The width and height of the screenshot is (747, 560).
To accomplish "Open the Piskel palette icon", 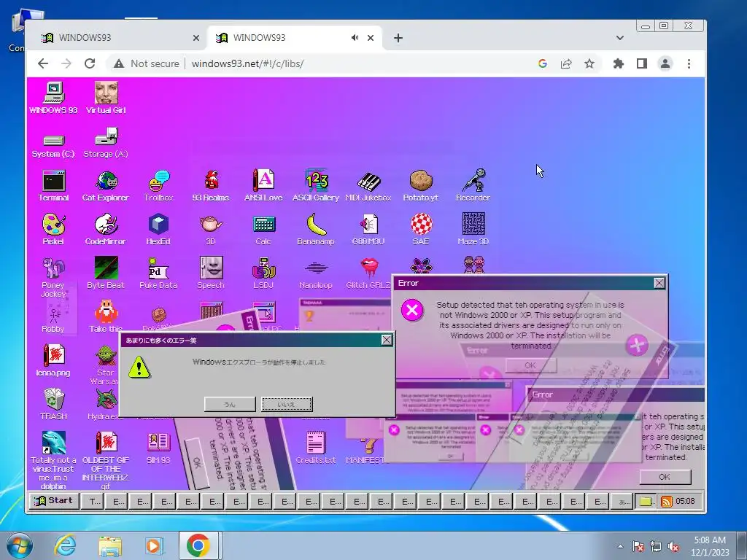I will (x=53, y=225).
